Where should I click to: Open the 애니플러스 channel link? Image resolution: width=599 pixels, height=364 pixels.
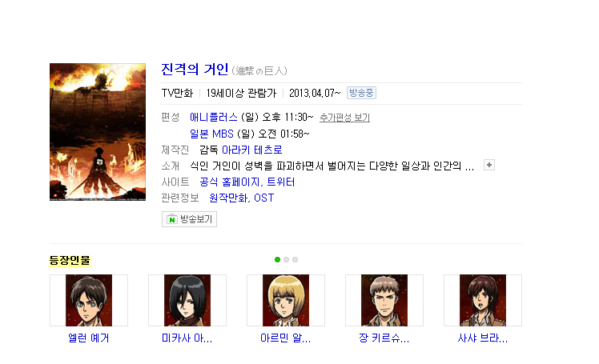click(214, 117)
